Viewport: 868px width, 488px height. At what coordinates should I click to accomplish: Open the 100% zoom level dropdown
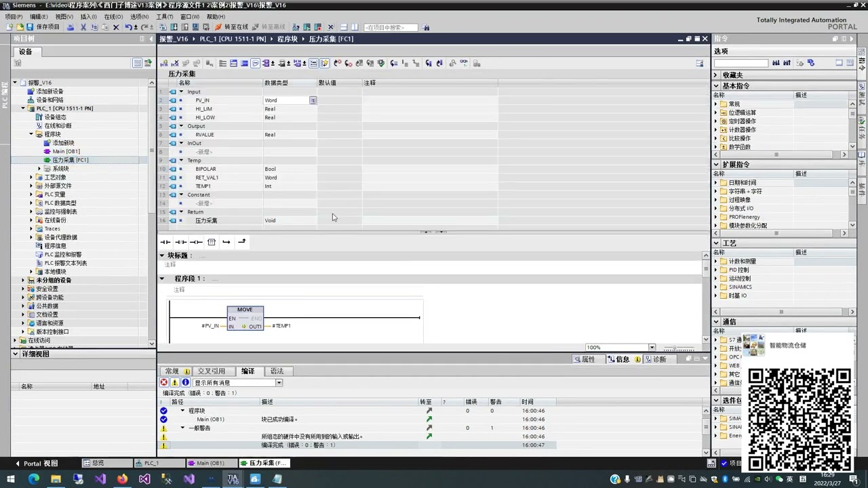(652, 348)
